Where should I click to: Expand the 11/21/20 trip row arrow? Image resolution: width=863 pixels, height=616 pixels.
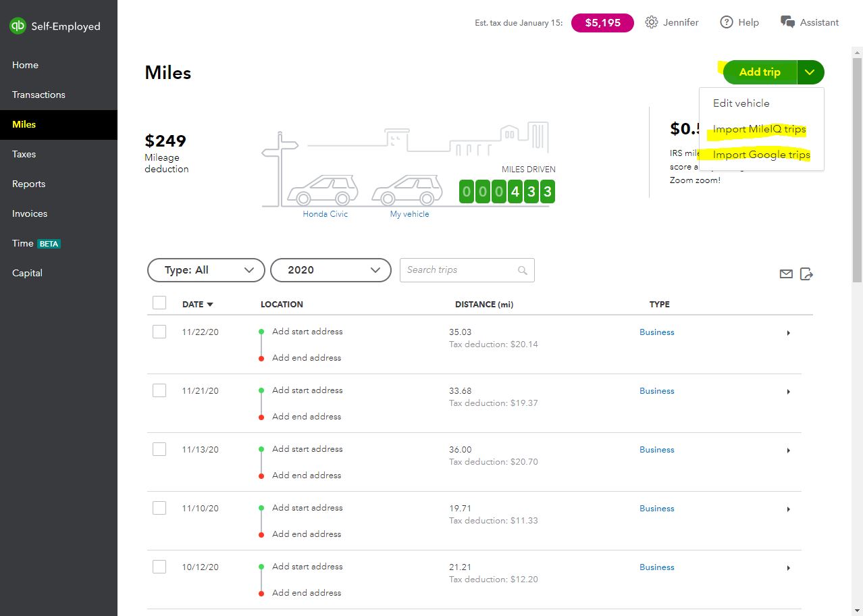tap(788, 392)
